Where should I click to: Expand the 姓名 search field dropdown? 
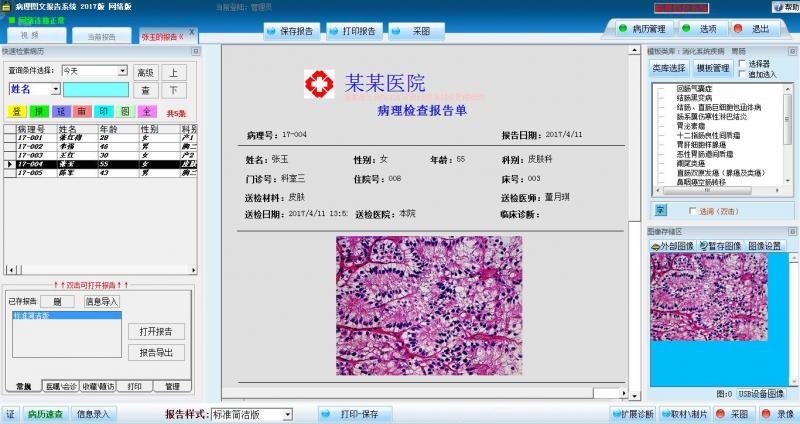click(x=55, y=89)
